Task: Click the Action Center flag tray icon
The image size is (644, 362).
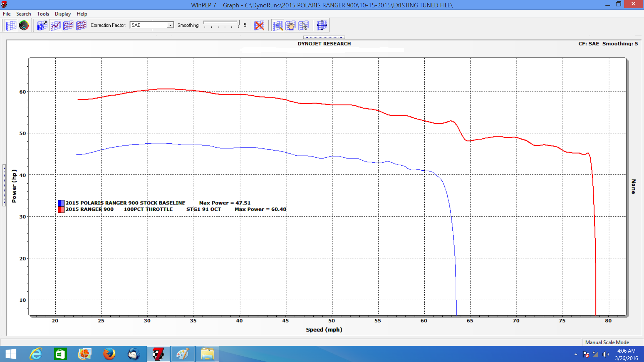Action: pyautogui.click(x=586, y=354)
